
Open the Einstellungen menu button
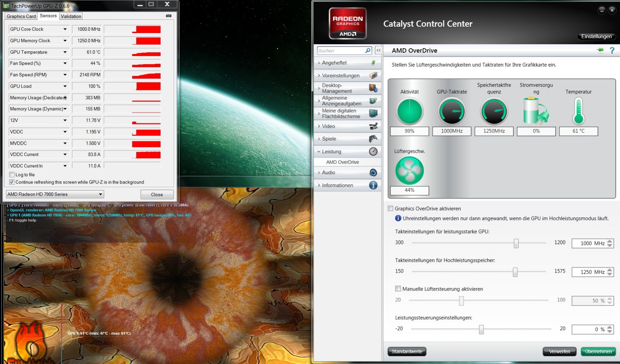click(597, 37)
